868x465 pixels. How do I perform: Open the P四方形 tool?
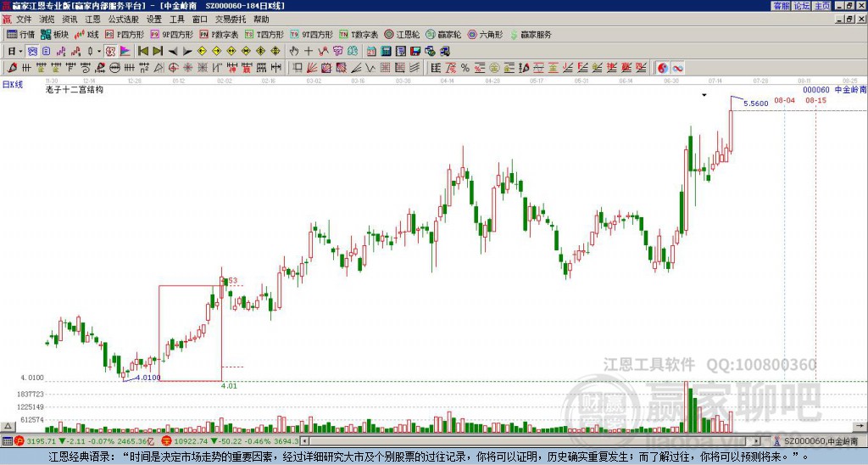[x=125, y=34]
